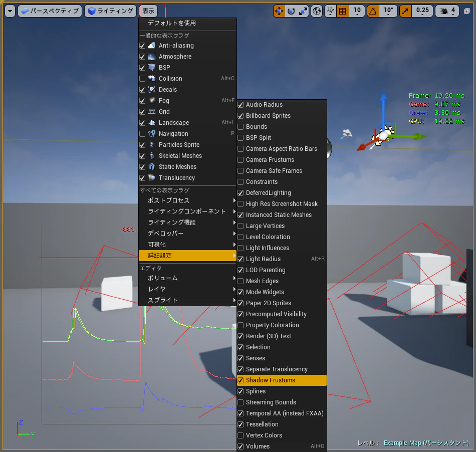
Task: Click camera speed value 4
Action: click(x=453, y=11)
